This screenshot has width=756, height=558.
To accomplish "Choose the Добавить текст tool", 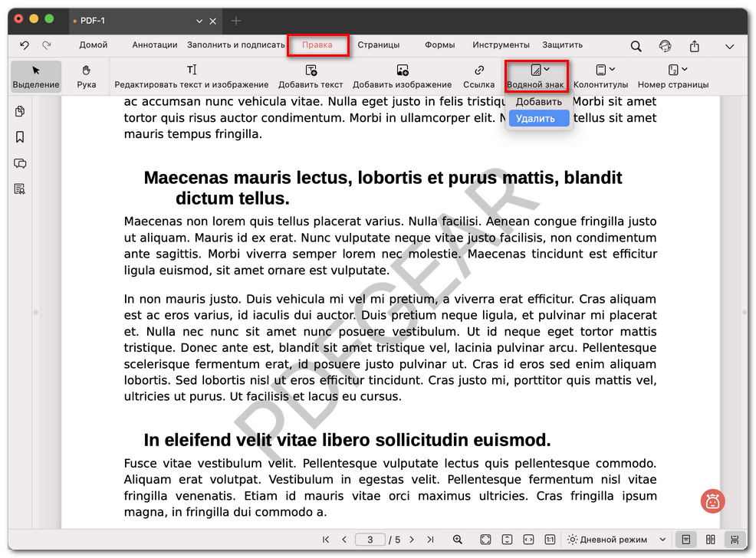I will click(311, 76).
